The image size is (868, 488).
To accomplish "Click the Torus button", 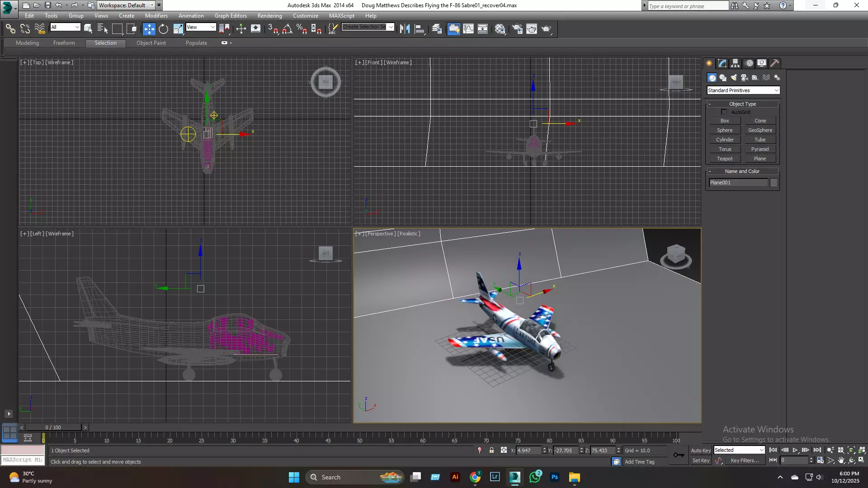I will [x=725, y=149].
